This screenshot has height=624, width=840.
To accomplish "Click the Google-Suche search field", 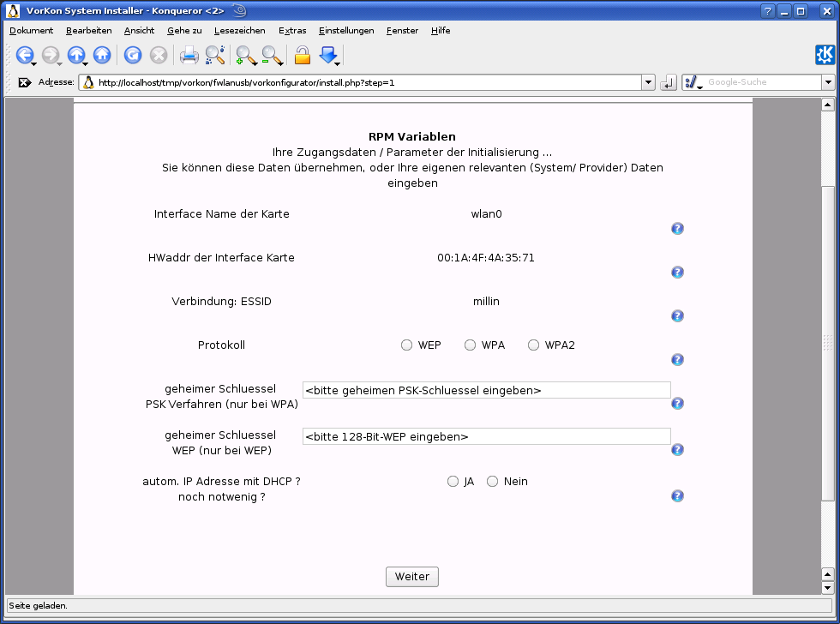I will coord(764,82).
